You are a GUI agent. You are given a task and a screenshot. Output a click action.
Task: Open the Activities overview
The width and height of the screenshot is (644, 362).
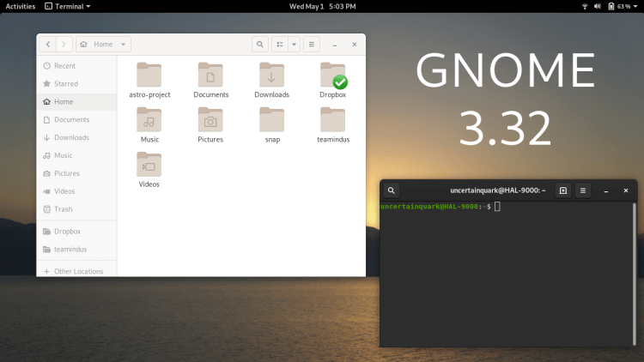20,6
